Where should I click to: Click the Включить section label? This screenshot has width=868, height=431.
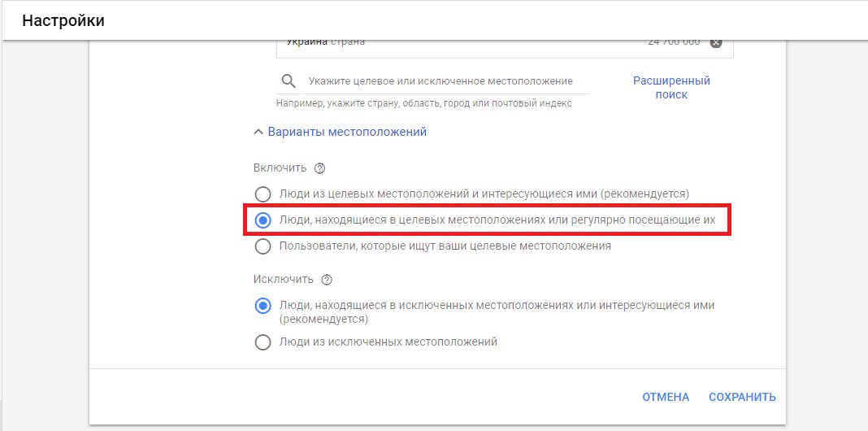[280, 168]
